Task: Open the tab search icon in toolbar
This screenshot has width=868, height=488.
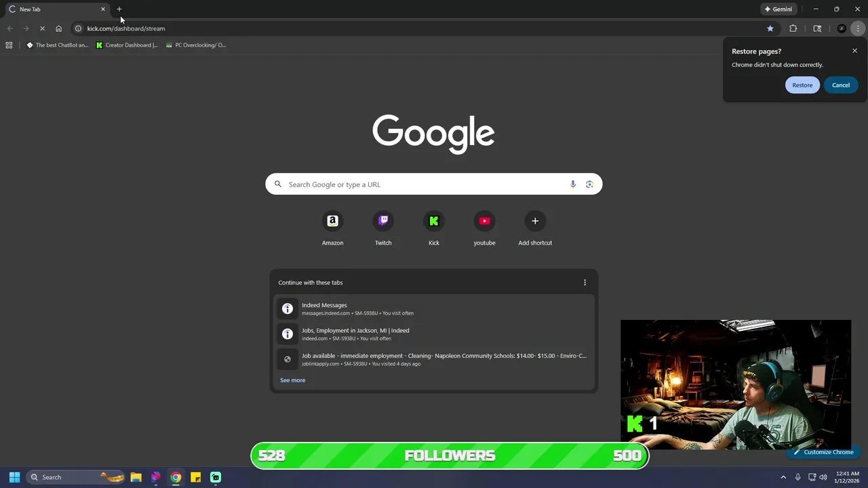Action: tap(817, 28)
